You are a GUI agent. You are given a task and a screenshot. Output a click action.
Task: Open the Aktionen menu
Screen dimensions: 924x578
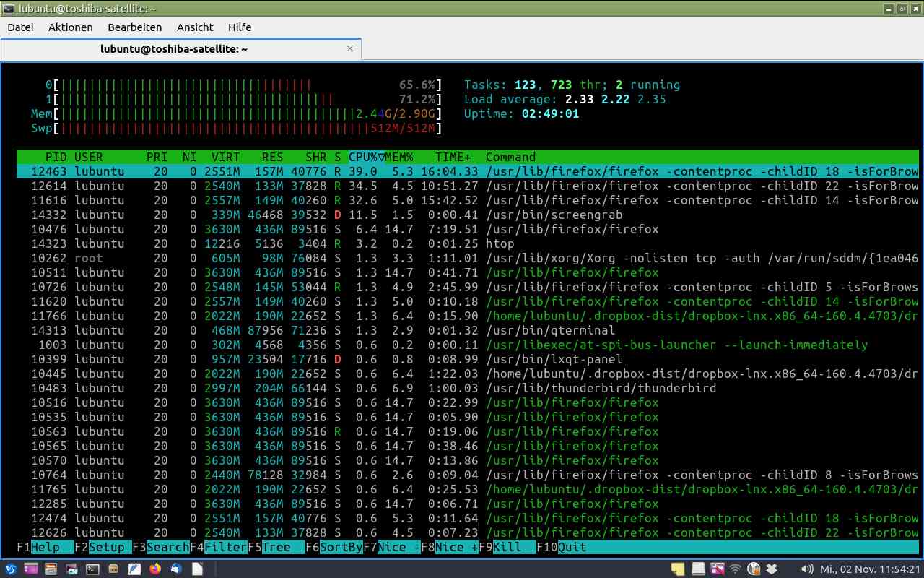point(71,27)
